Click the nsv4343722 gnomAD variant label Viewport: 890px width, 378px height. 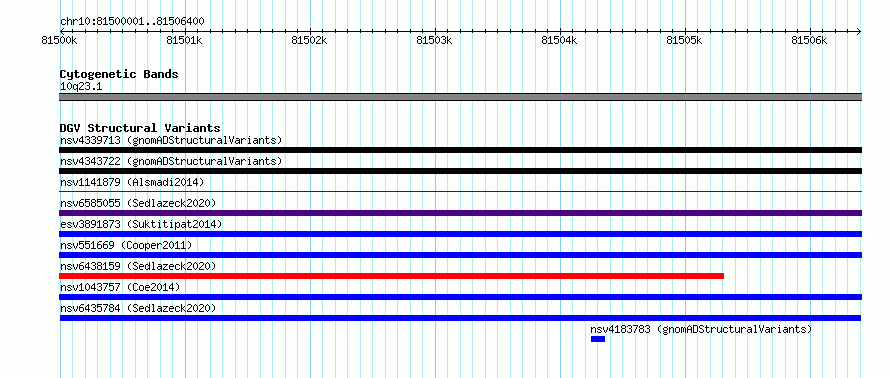[171, 161]
